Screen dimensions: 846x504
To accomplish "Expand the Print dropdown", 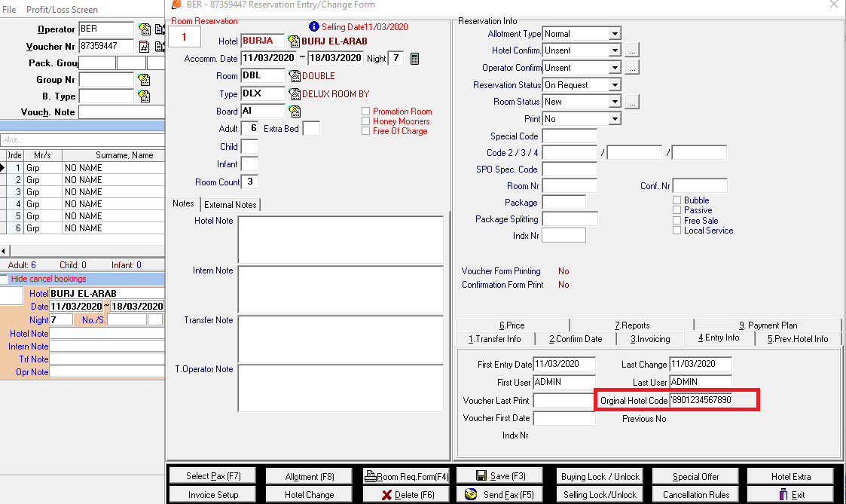I will click(x=615, y=119).
